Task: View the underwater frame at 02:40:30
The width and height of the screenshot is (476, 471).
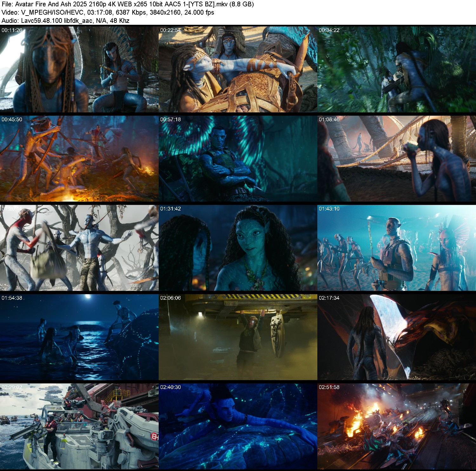Action: point(238,426)
